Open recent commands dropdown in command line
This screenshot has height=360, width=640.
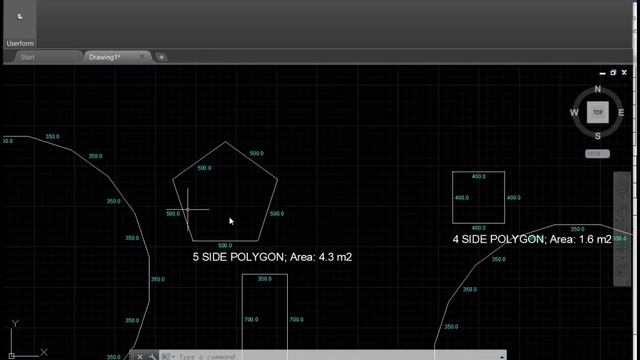tap(168, 357)
